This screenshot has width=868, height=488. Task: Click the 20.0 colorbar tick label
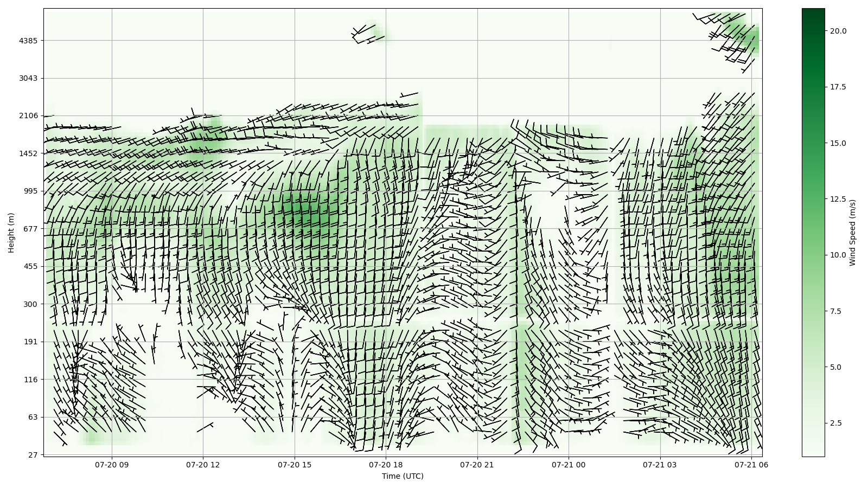pos(838,31)
